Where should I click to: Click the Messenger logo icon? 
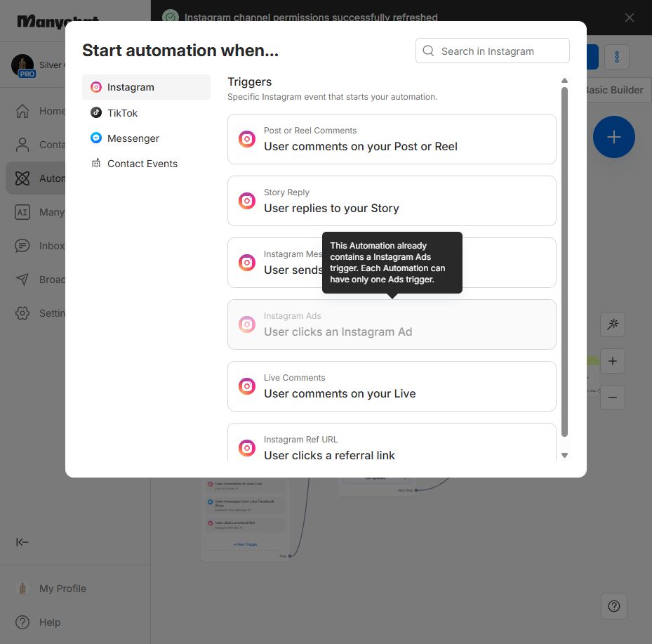(96, 138)
